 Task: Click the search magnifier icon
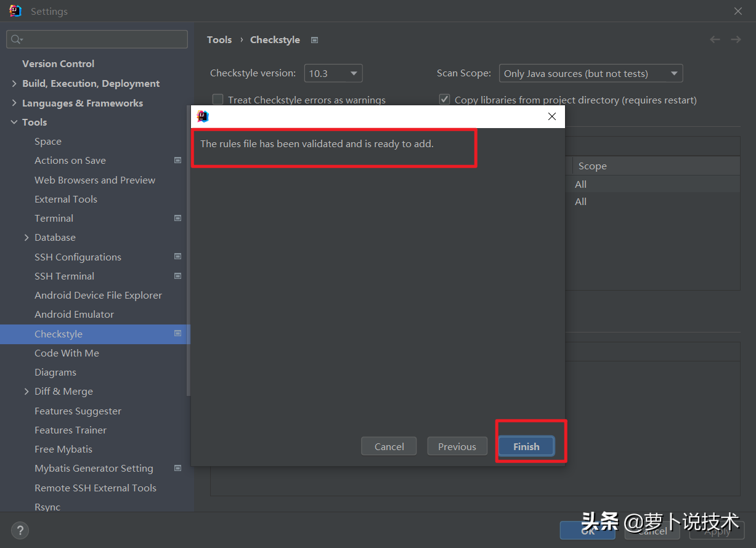17,39
